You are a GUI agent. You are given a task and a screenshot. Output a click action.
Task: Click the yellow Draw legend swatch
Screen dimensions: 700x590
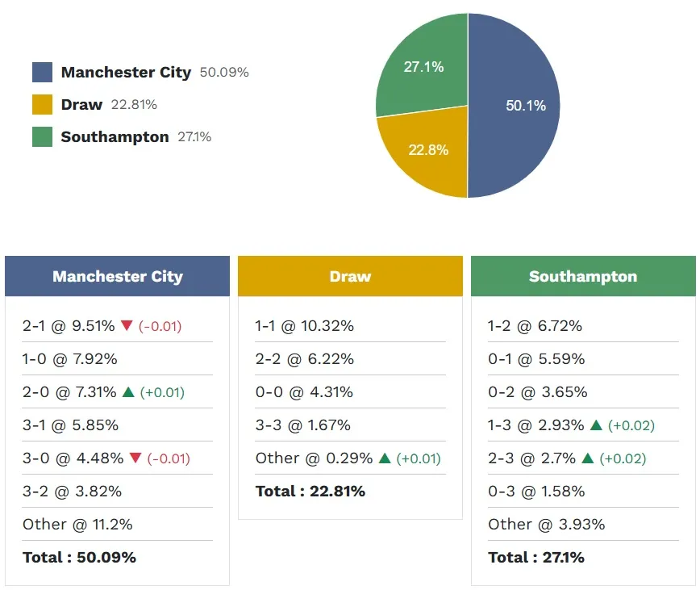pyautogui.click(x=43, y=105)
